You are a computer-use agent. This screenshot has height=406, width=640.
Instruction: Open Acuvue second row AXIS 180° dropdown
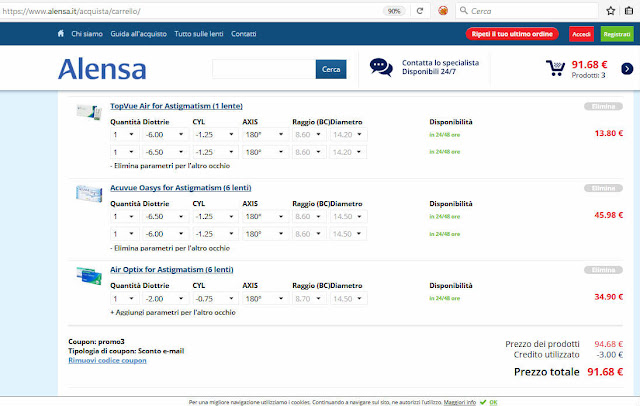coord(264,234)
